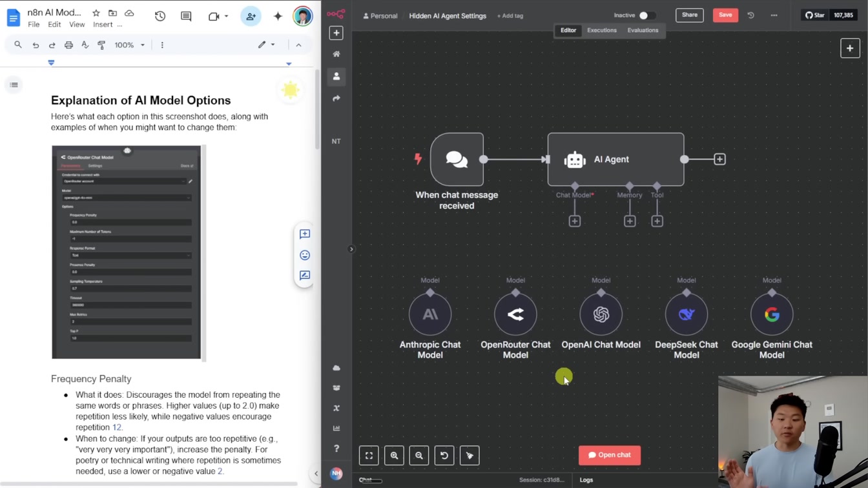Star the n8n AI Mod... document

tap(96, 13)
